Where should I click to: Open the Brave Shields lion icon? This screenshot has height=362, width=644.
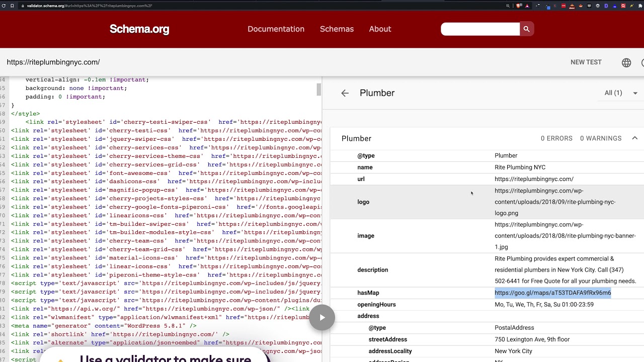[x=519, y=6]
